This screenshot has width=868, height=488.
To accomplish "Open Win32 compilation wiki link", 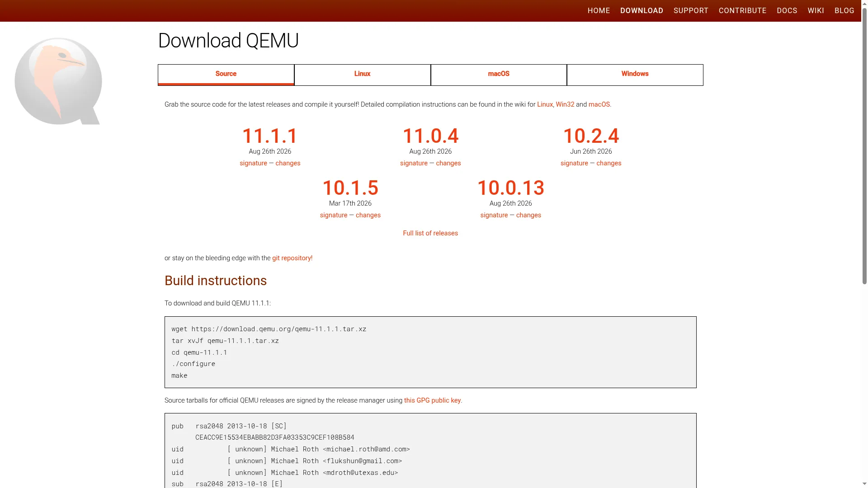I will pyautogui.click(x=565, y=104).
